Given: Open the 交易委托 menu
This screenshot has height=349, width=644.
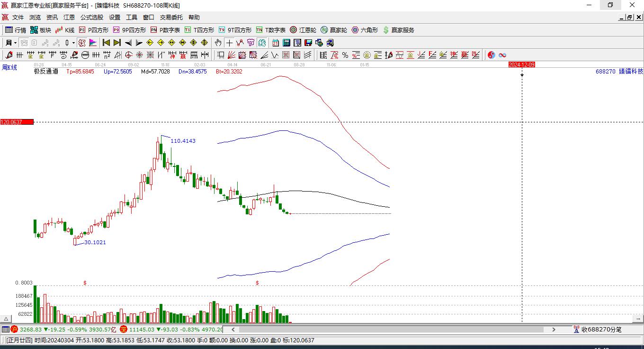Looking at the screenshot, I should [171, 18].
